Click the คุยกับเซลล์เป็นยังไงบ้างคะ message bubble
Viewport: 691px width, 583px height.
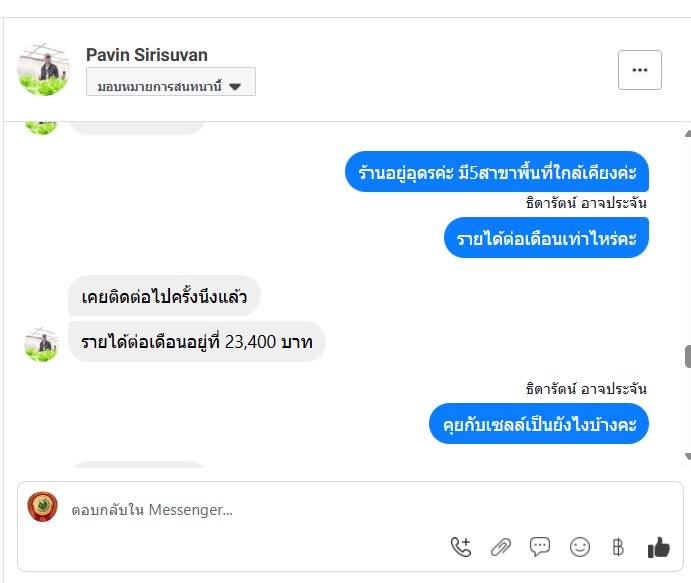click(539, 424)
